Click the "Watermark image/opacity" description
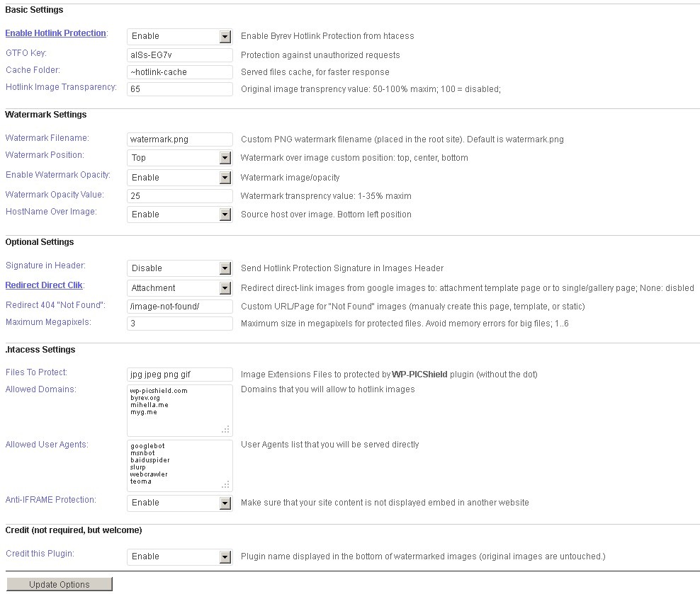 290,178
